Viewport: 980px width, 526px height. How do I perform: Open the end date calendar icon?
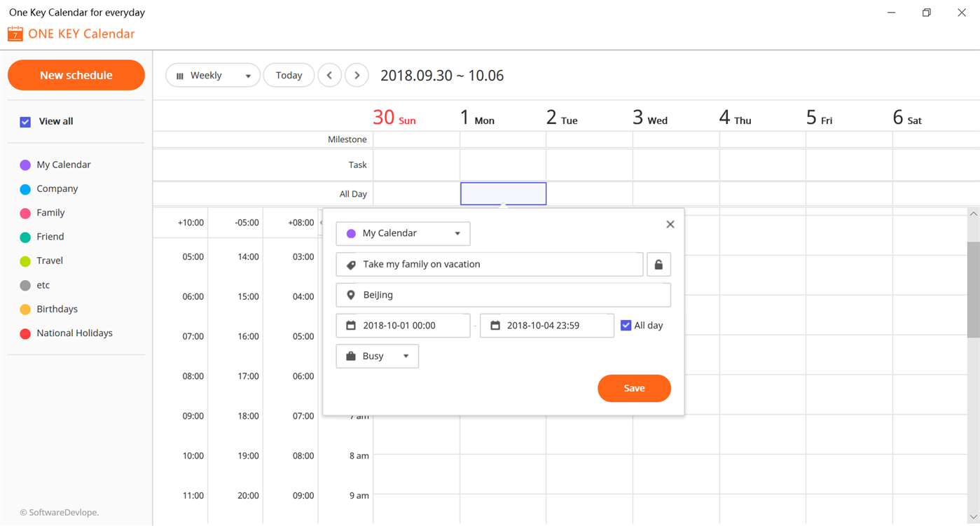click(x=496, y=325)
